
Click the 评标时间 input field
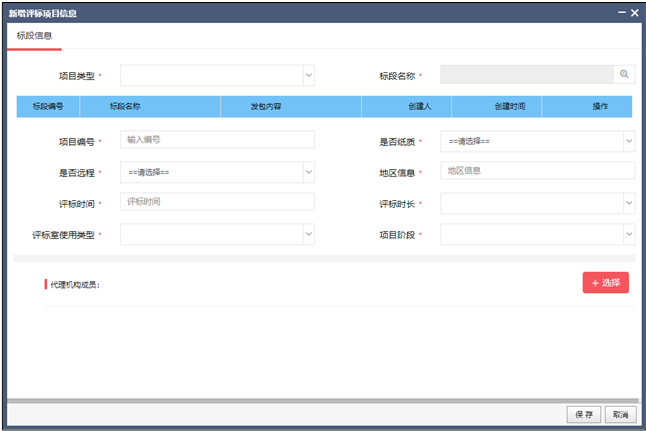[217, 202]
